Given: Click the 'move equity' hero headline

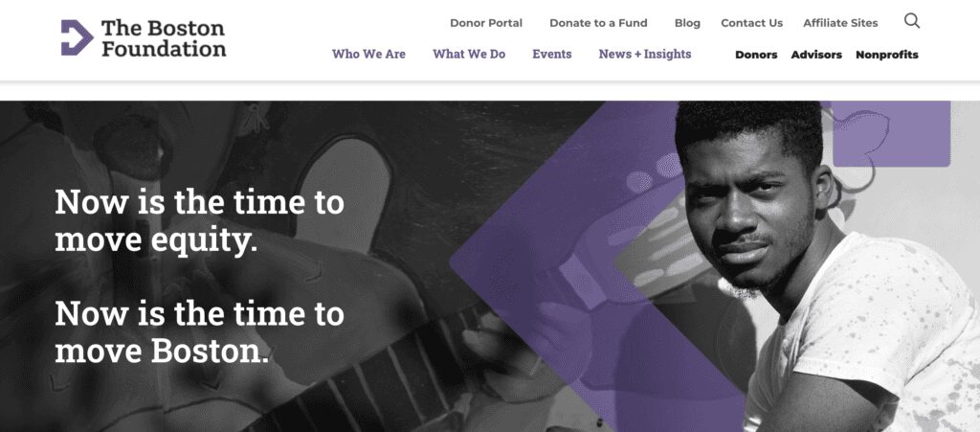Looking at the screenshot, I should coord(199,221).
